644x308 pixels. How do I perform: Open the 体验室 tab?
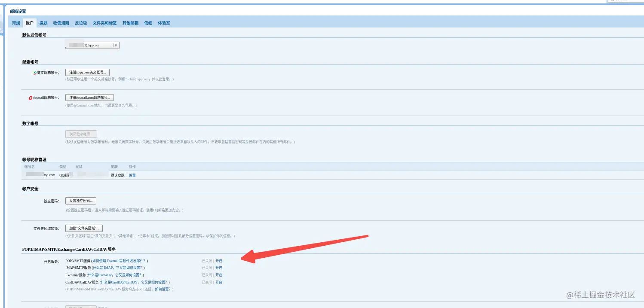(x=164, y=23)
